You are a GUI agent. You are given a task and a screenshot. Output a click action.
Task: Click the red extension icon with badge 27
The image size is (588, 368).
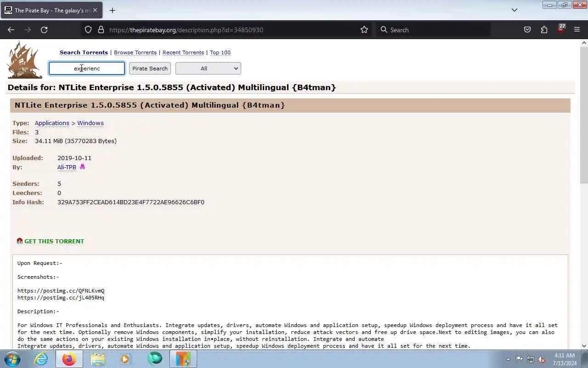[x=561, y=29]
